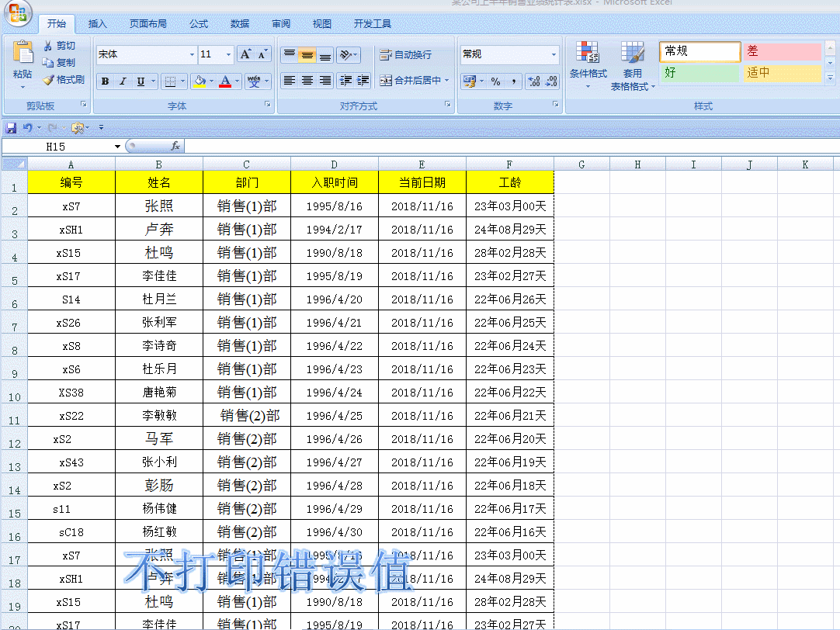Switch to the 插入 tab

click(x=98, y=23)
